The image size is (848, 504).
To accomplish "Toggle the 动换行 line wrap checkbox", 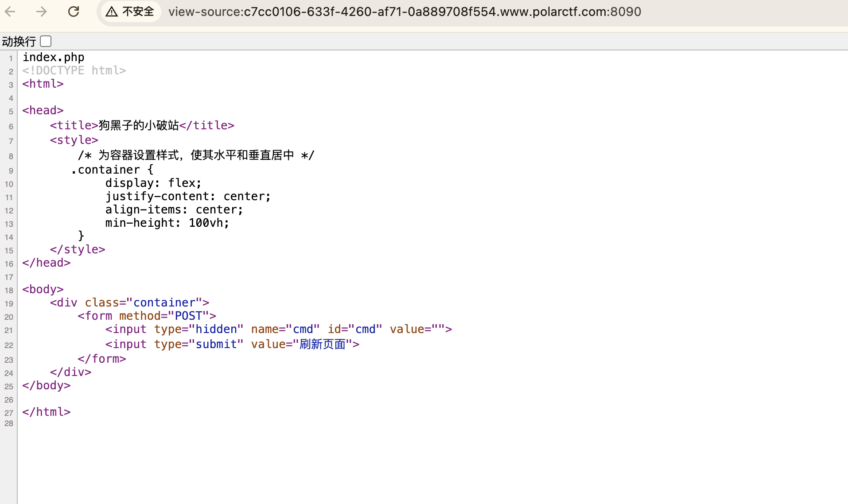I will click(x=46, y=41).
